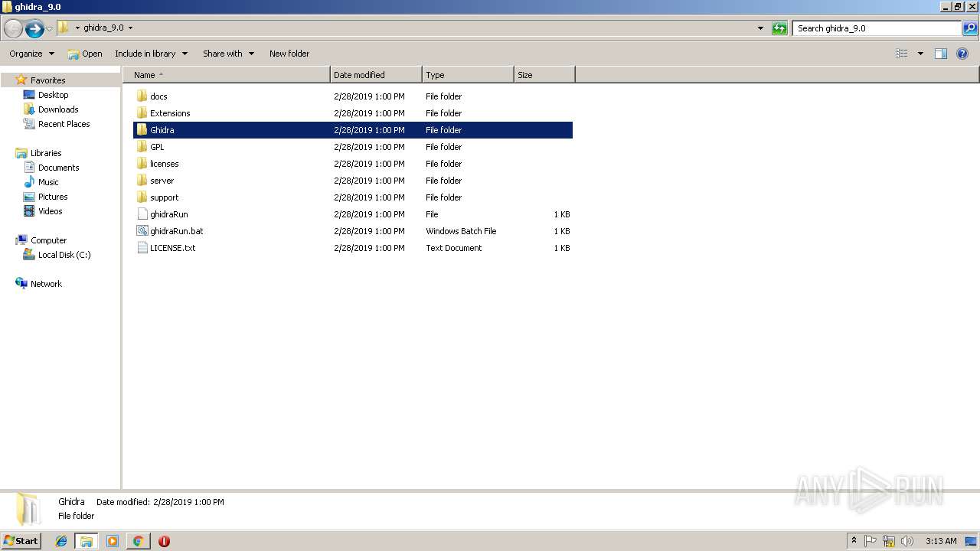Image resolution: width=980 pixels, height=551 pixels.
Task: Show hidden system tray icons
Action: point(854,541)
